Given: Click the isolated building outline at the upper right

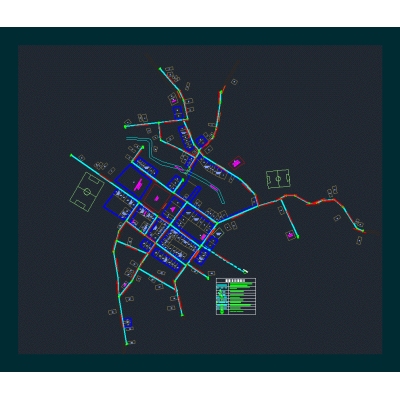Looking at the screenshot, I should click(234, 81).
